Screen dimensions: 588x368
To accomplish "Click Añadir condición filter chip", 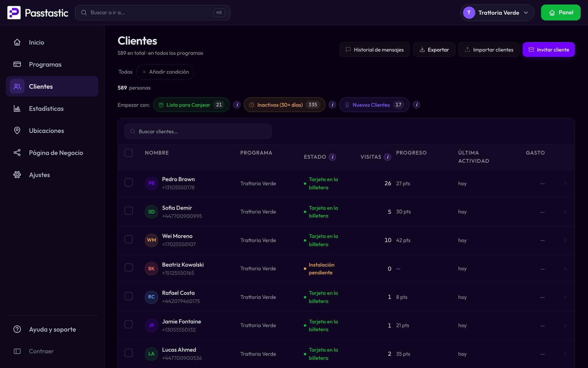I will 165,72.
